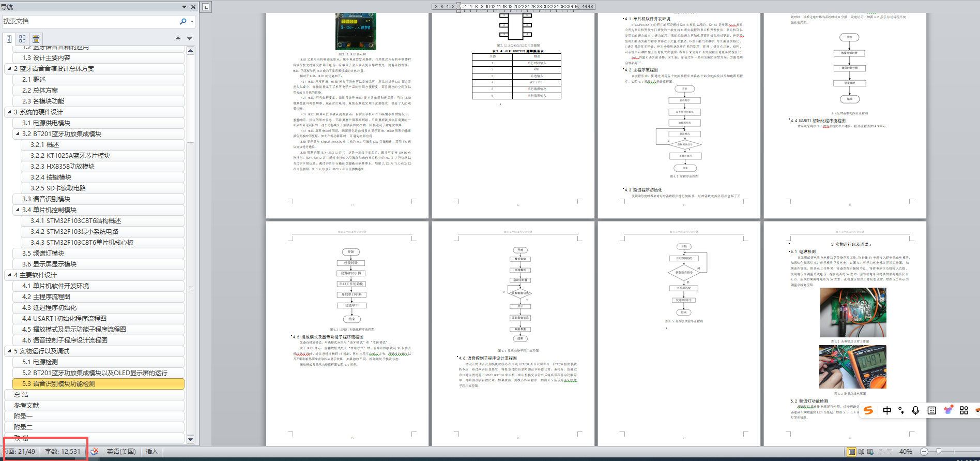Go to heading 3.2.5 SD卡读取电路
This screenshot has width=980, height=461.
[102, 188]
